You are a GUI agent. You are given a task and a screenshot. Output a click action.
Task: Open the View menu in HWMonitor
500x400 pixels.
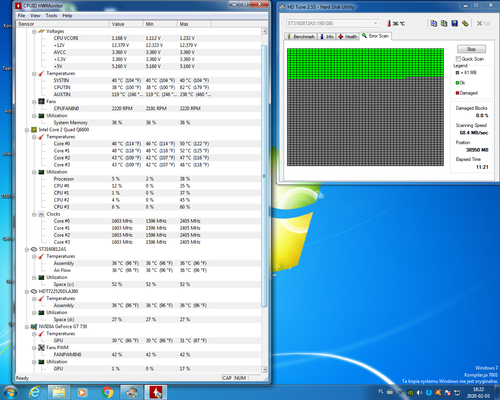coord(35,16)
